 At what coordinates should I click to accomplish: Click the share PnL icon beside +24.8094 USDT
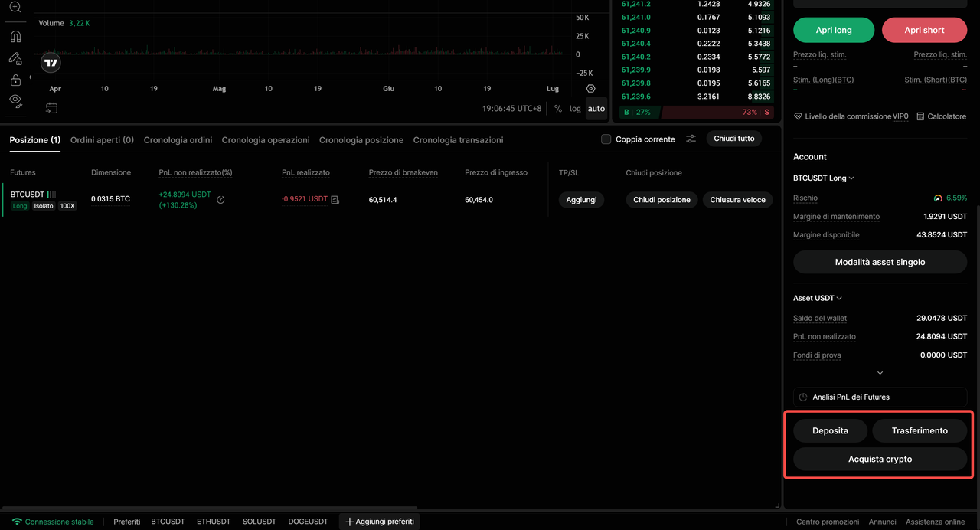(x=220, y=200)
